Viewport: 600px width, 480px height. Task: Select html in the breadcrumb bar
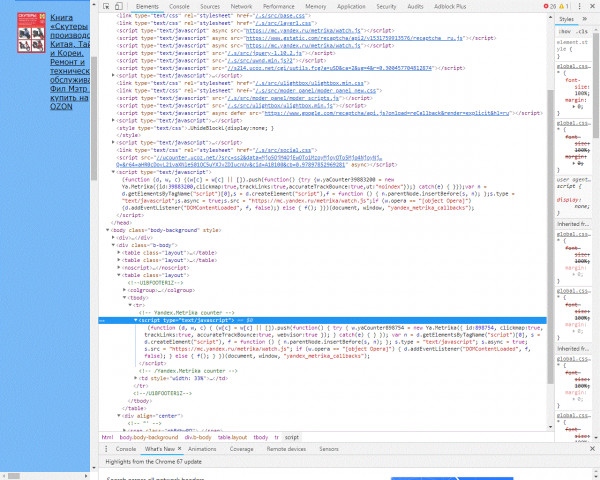(x=107, y=437)
